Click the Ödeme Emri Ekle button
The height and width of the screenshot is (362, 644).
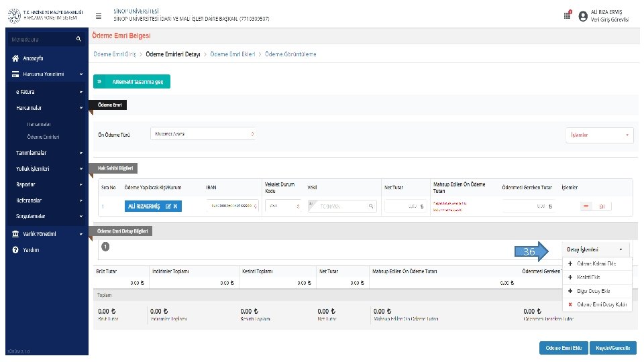563,348
